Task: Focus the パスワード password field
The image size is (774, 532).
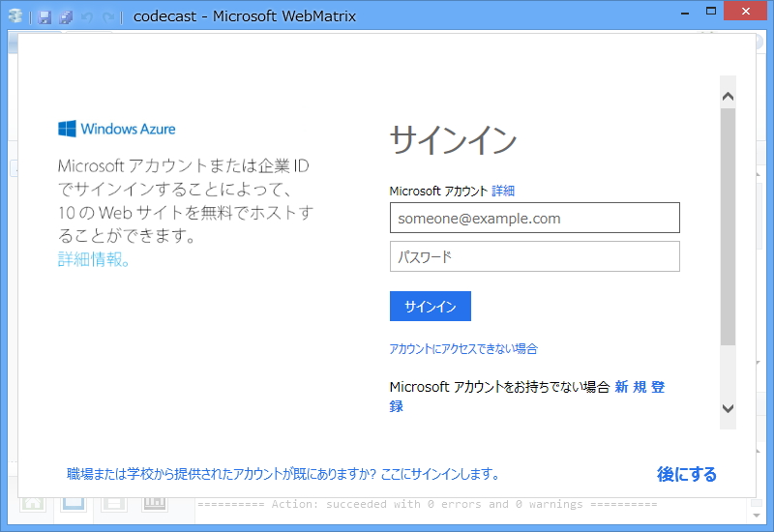Action: pos(535,256)
